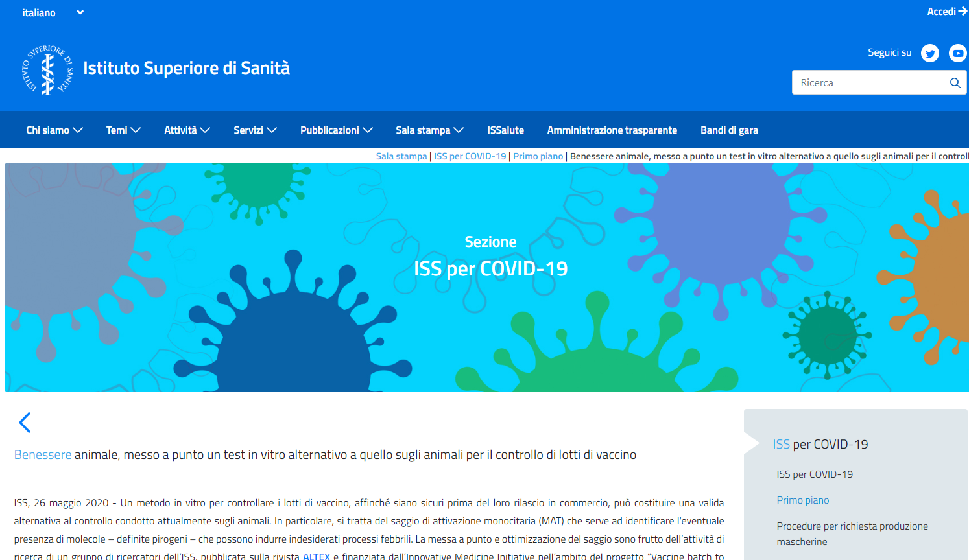This screenshot has width=969, height=560.
Task: Click the Ricerca search input field
Action: (x=869, y=83)
